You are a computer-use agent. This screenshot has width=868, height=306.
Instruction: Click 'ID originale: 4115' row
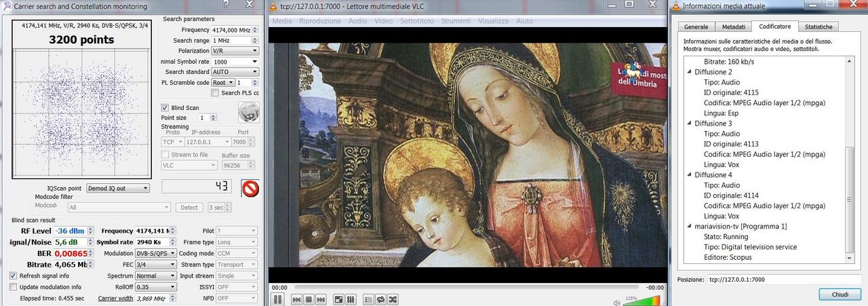731,92
